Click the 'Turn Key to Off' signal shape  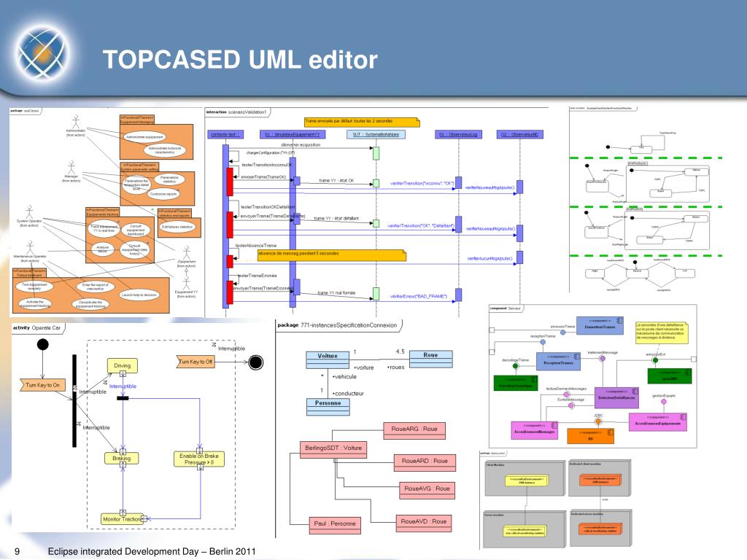tap(196, 362)
